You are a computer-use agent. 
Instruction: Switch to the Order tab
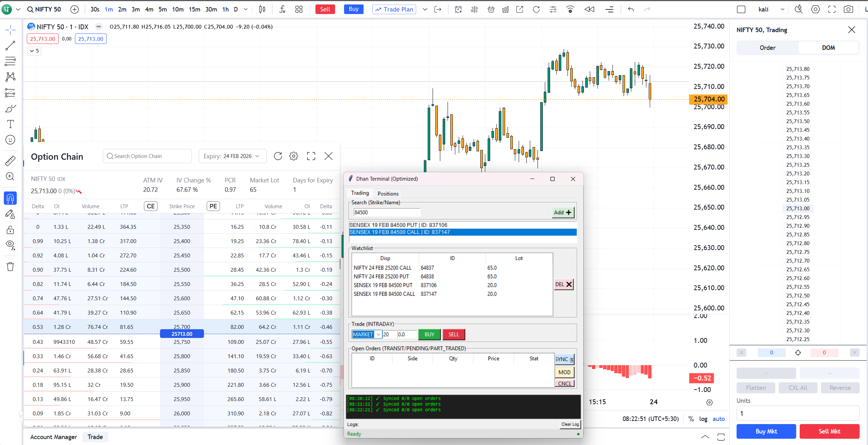point(767,48)
